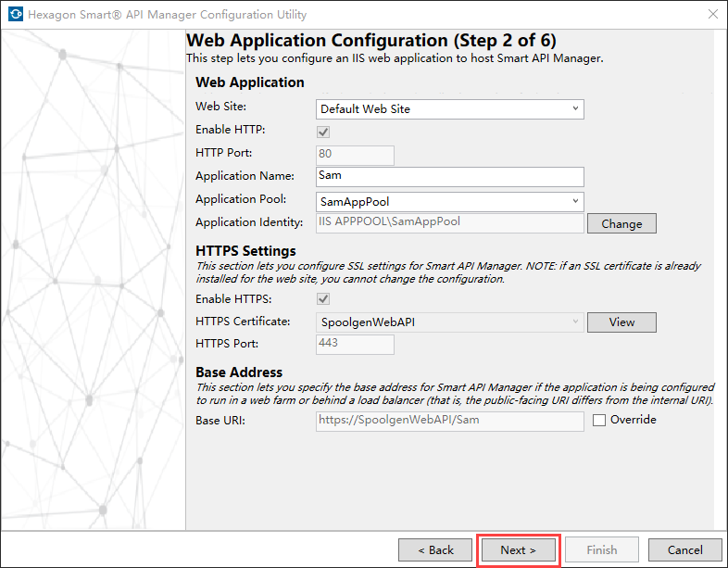Click the HTTP Port field
Screen dimensions: 728x568
point(355,155)
